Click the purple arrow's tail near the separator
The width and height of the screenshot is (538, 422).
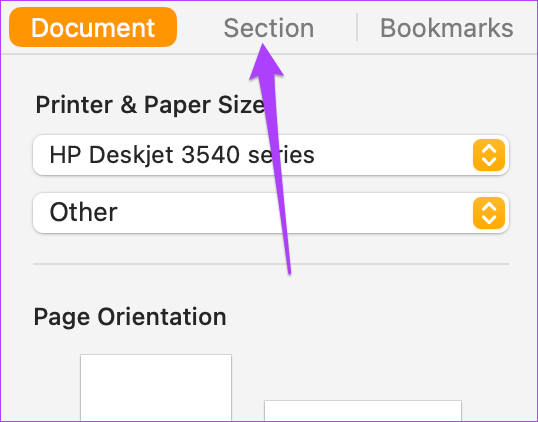(289, 269)
